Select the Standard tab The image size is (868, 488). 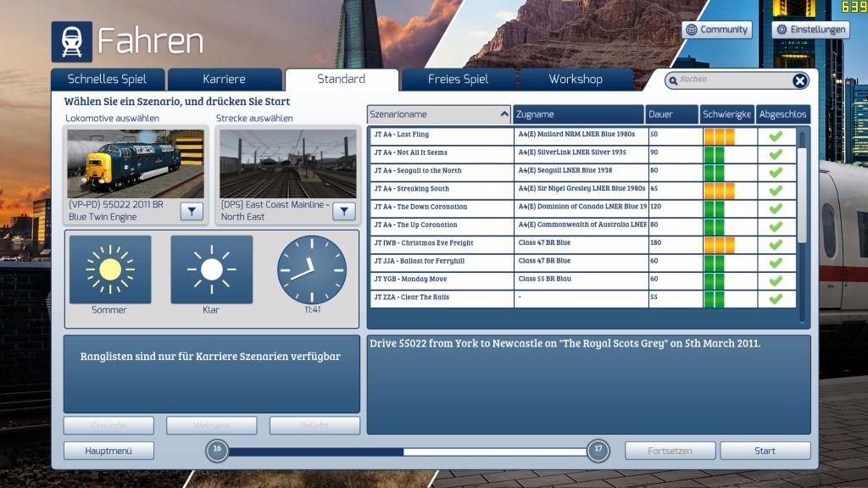click(x=342, y=79)
